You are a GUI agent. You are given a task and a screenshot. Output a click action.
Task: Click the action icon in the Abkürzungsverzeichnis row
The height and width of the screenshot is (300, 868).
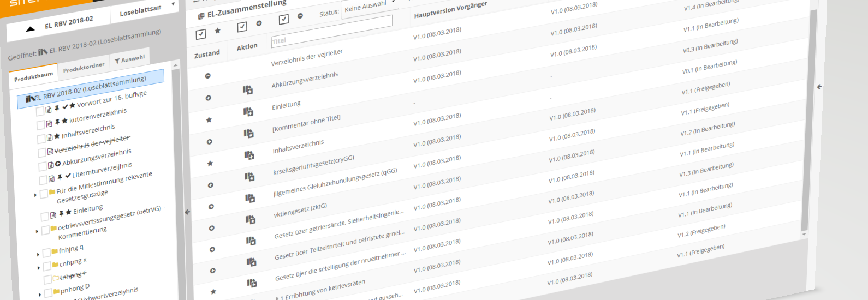248,90
